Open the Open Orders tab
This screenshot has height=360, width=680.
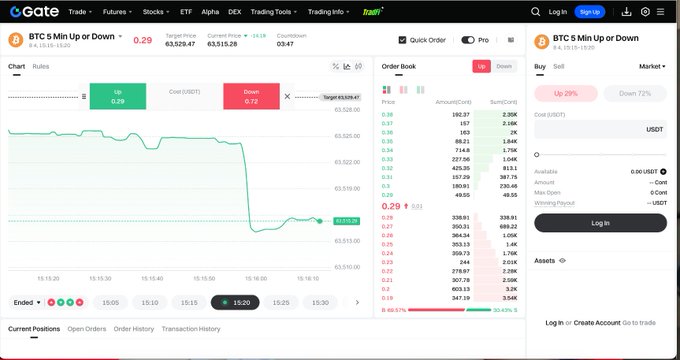click(x=87, y=329)
